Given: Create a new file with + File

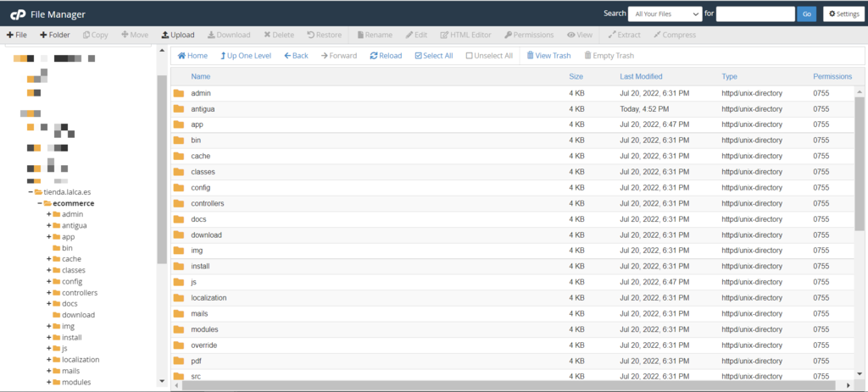Looking at the screenshot, I should point(17,35).
